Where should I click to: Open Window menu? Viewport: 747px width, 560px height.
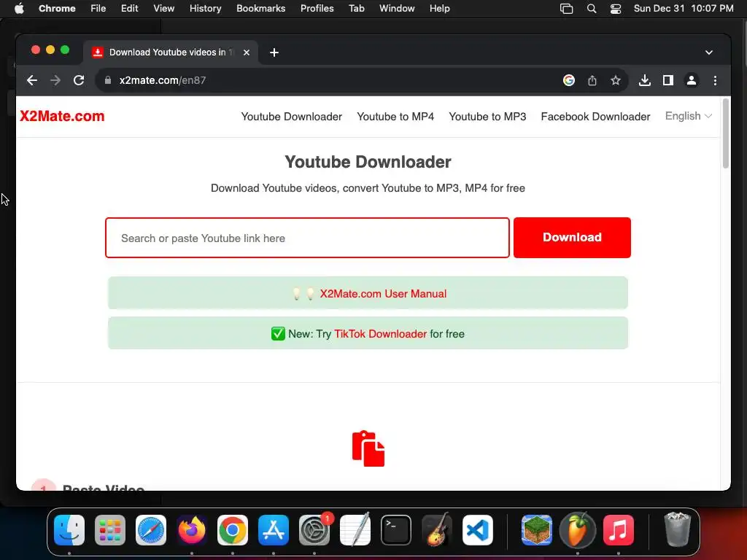coord(397,9)
